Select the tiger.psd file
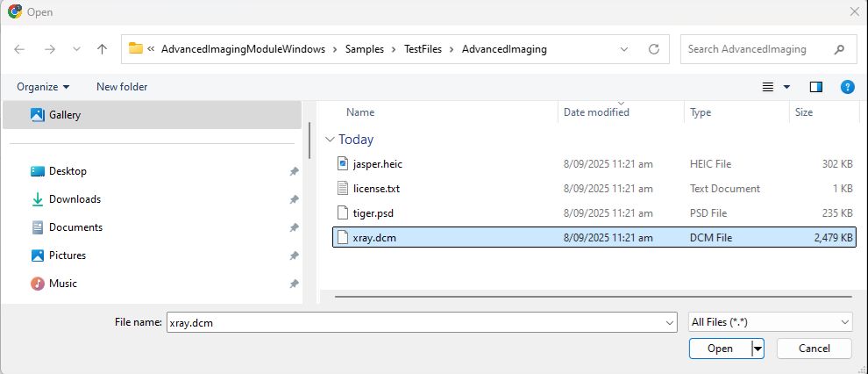The image size is (868, 374). click(x=594, y=213)
